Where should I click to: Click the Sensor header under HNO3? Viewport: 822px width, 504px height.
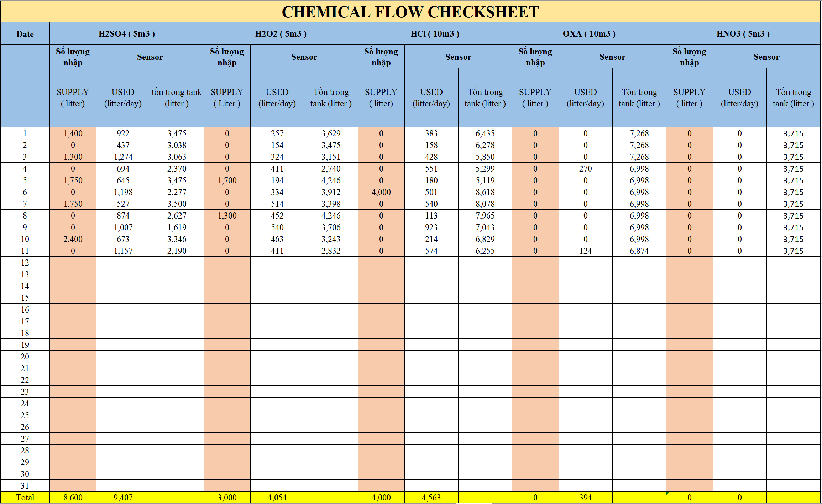point(766,57)
